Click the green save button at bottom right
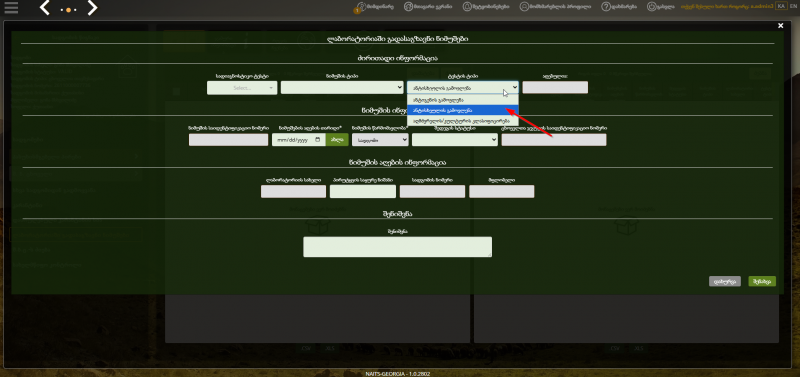Screen dimensions: 800x377 pyautogui.click(x=762, y=281)
